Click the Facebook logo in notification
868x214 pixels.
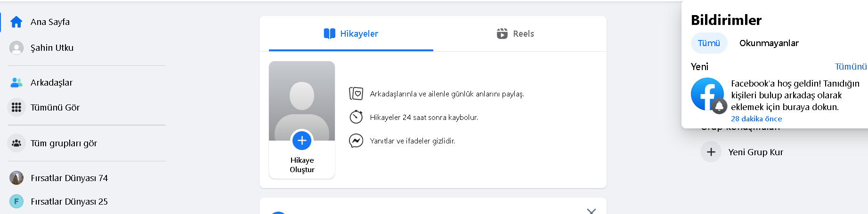point(707,94)
